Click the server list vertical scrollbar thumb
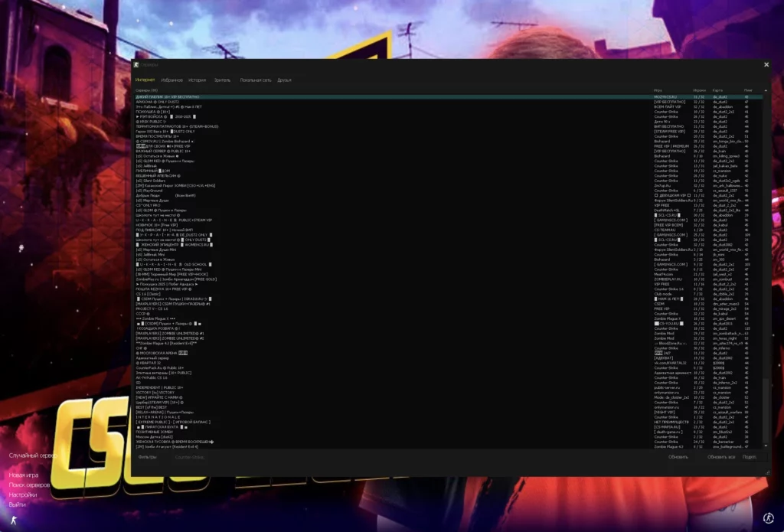The width and height of the screenshot is (784, 532). click(766, 410)
